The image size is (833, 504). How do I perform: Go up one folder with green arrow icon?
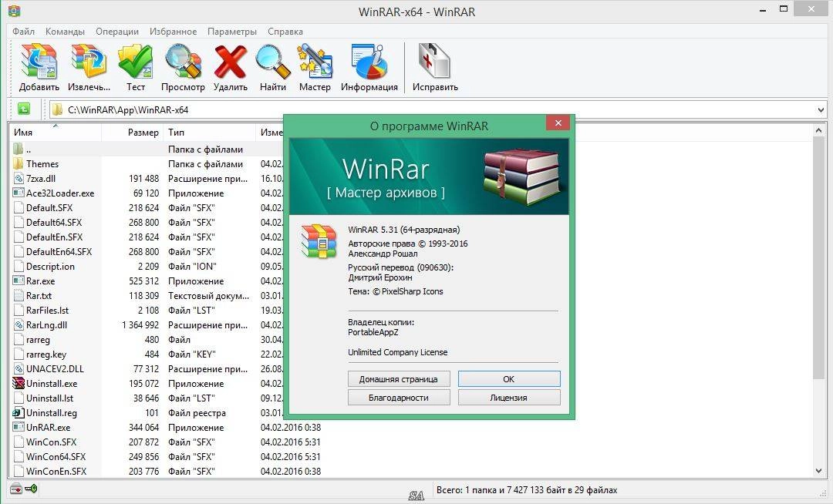pos(24,109)
